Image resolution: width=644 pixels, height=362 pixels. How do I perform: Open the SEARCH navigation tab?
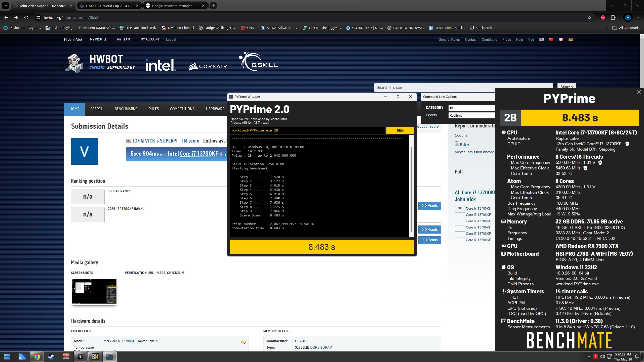[x=97, y=109]
